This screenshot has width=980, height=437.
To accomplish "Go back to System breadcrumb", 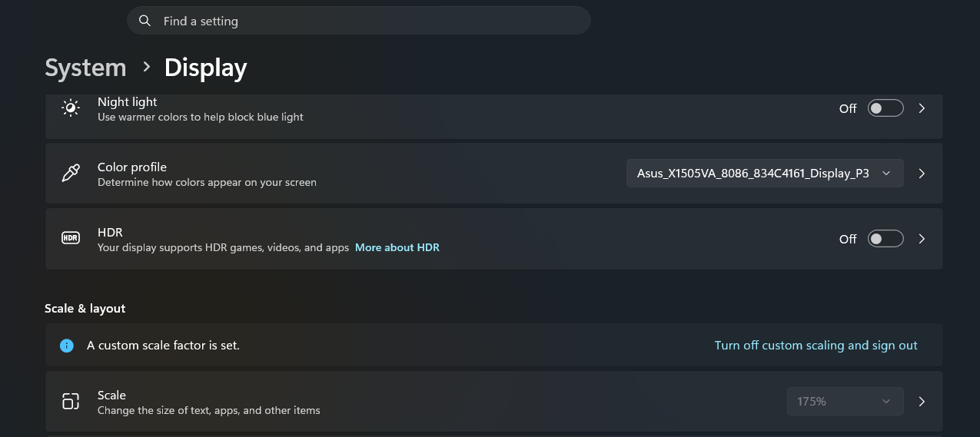I will [85, 68].
